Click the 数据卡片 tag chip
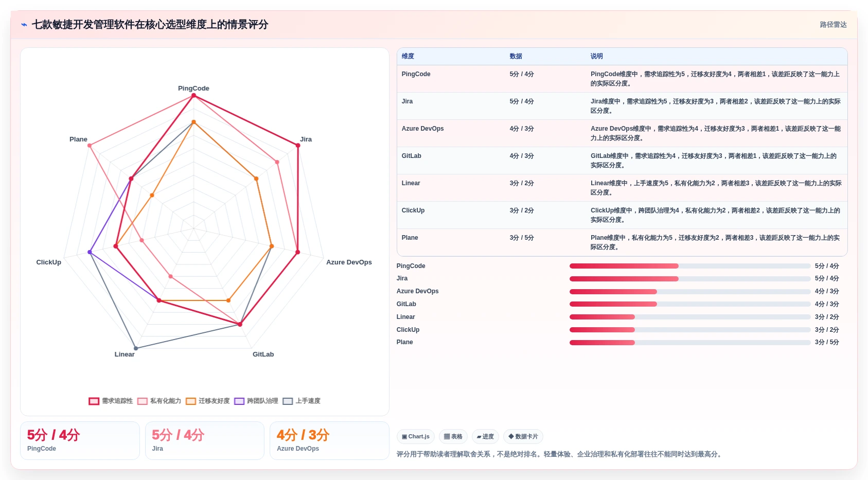This screenshot has height=480, width=868. point(523,436)
